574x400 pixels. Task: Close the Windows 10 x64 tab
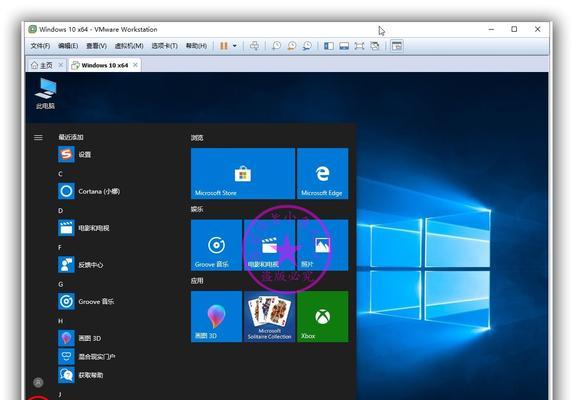coord(135,65)
